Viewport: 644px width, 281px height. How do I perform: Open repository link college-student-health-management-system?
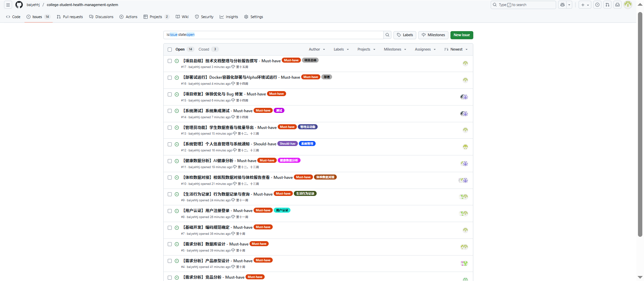point(82,5)
